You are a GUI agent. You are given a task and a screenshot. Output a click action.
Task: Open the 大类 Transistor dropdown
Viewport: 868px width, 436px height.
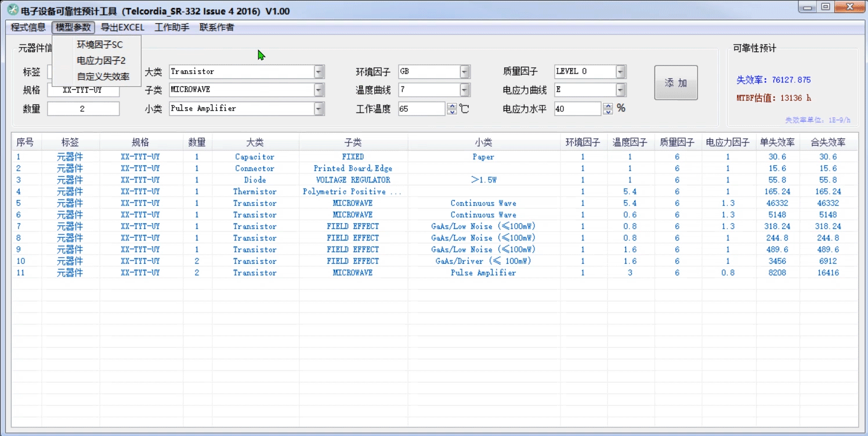(319, 72)
